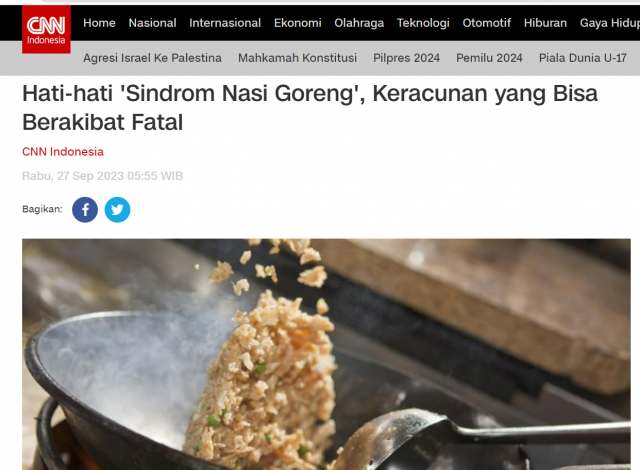Viewport: 640px width, 470px height.
Task: Open the fried rice wok photo
Action: (326, 354)
